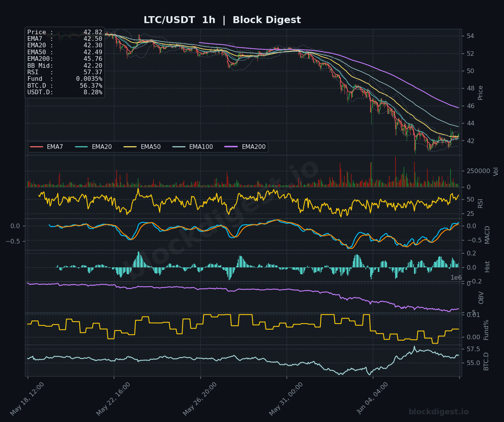Click the Vol axis label

coord(496,171)
